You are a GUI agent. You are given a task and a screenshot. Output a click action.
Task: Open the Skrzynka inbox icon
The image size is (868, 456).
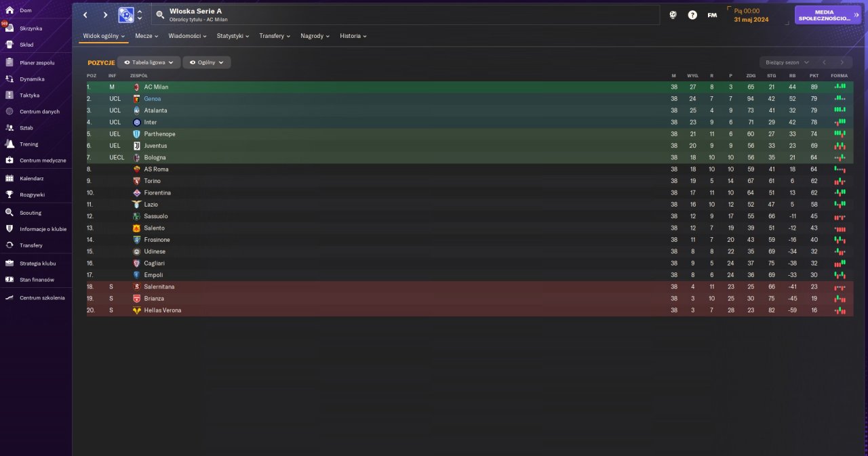click(9, 28)
